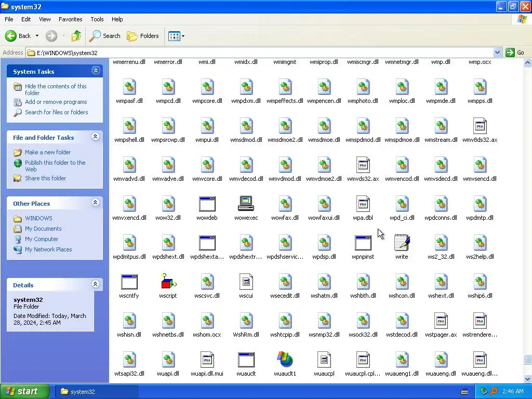
Task: Go up one folder level
Action: pos(76,36)
